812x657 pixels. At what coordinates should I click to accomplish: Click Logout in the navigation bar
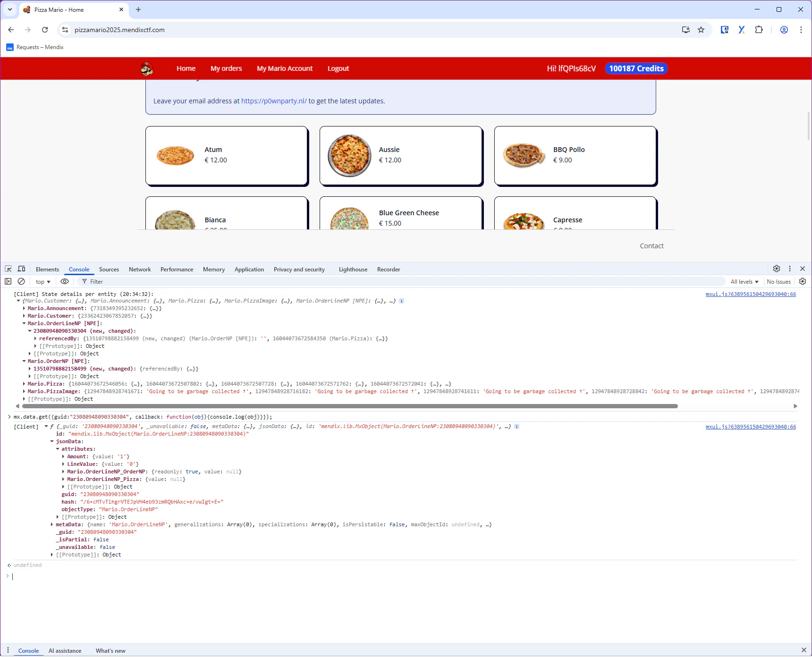338,68
